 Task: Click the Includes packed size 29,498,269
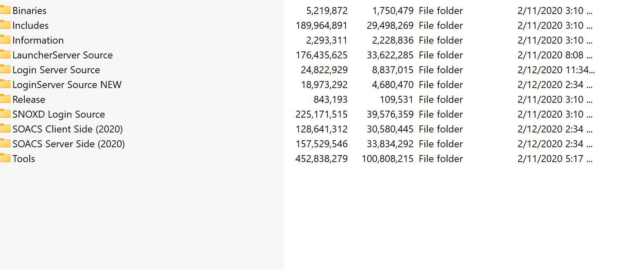coord(390,26)
